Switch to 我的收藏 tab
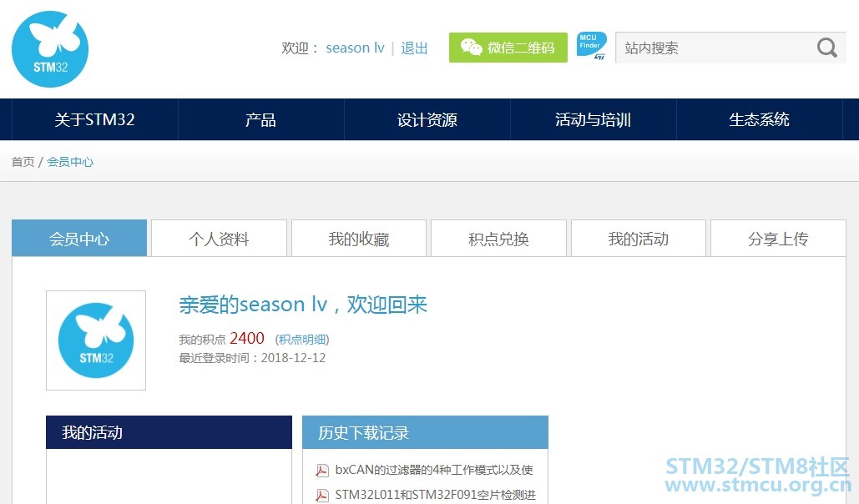The image size is (859, 504). point(359,239)
